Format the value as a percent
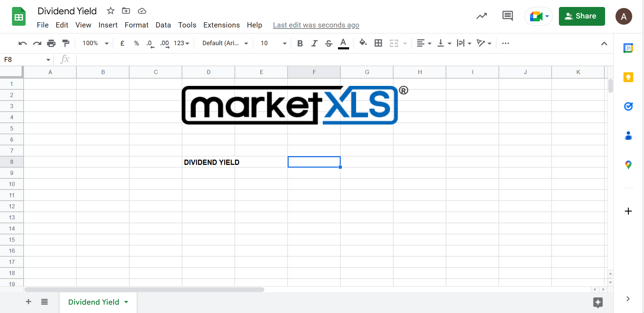 coord(136,43)
